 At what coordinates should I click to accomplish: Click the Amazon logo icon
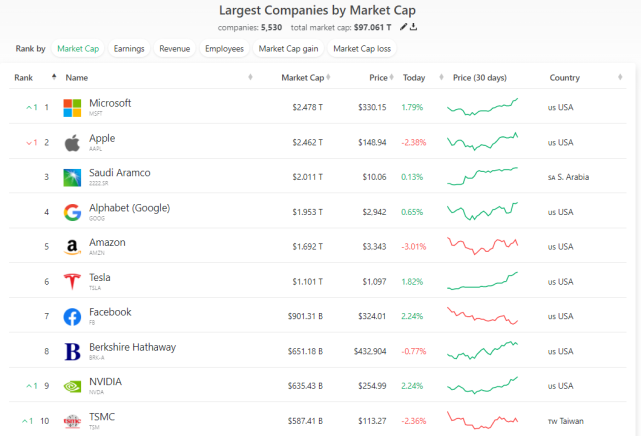click(72, 247)
